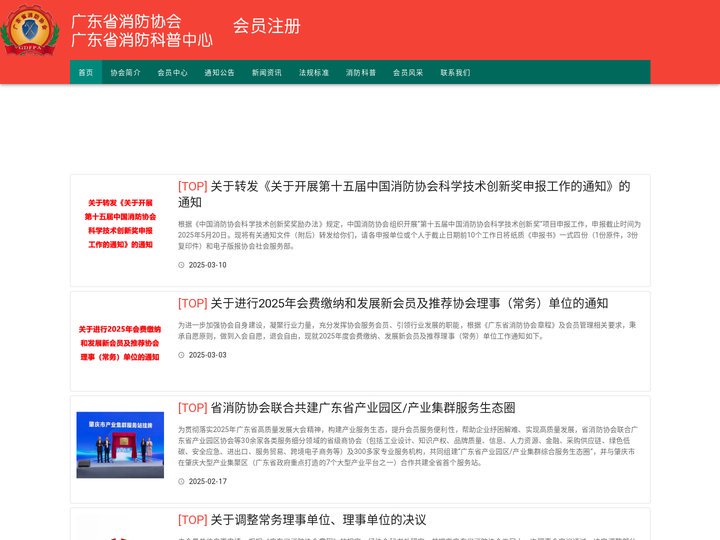Viewport: 720px width, 540px height.
Task: Click thumbnail for 2025年会费缴纳 notice
Action: (120, 343)
